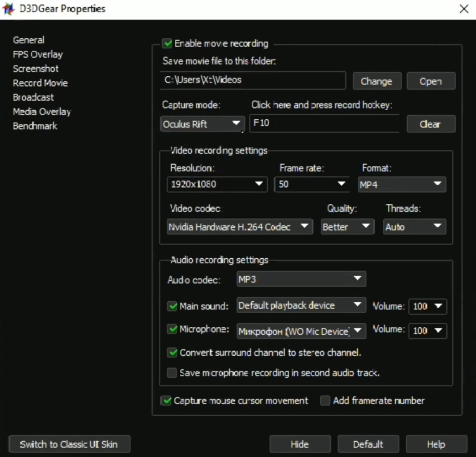Open the Main sound Volume dropdown
This screenshot has height=457, width=476.
point(428,306)
